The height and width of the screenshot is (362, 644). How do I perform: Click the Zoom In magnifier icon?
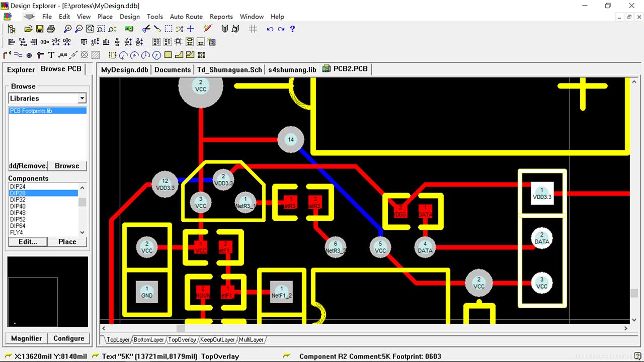click(67, 29)
